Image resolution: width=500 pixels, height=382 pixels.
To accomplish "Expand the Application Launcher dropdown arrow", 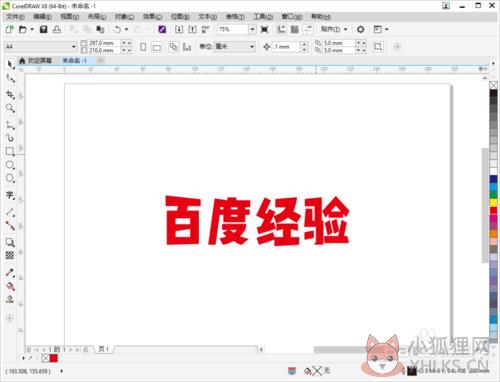I will (387, 29).
